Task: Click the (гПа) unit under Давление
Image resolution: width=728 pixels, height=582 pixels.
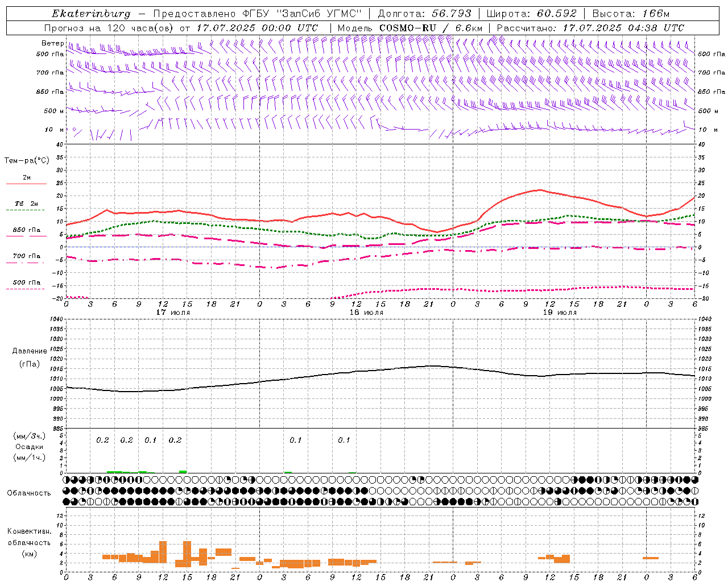Action: [x=30, y=364]
